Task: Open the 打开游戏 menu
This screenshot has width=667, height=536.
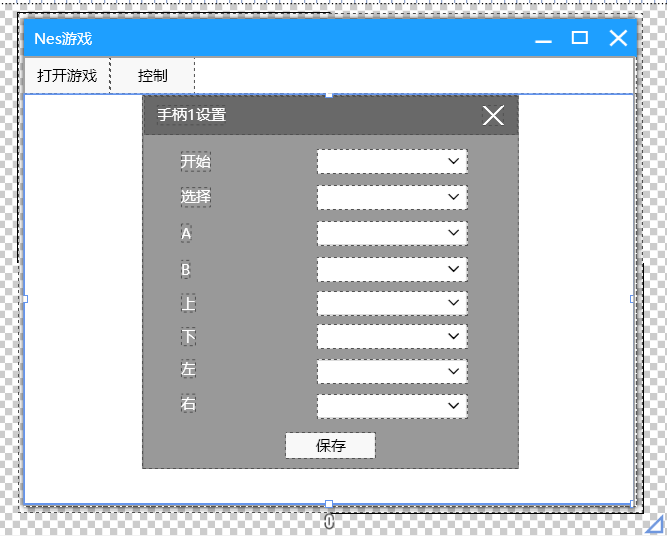Action: 67,76
